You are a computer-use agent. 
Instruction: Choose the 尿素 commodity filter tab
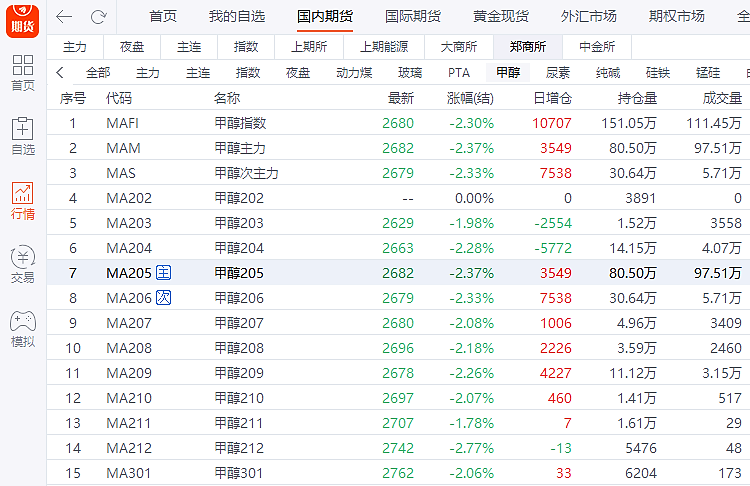pyautogui.click(x=558, y=73)
